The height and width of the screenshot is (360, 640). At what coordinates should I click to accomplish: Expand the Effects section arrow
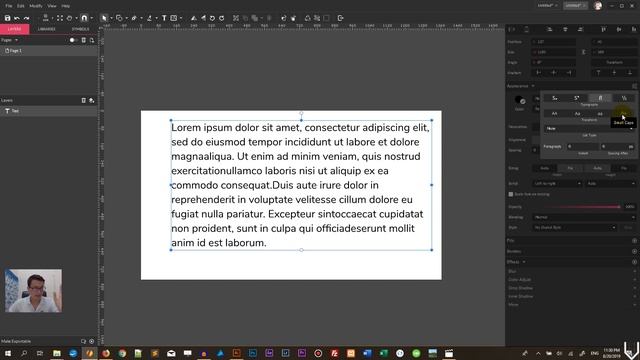click(x=524, y=262)
